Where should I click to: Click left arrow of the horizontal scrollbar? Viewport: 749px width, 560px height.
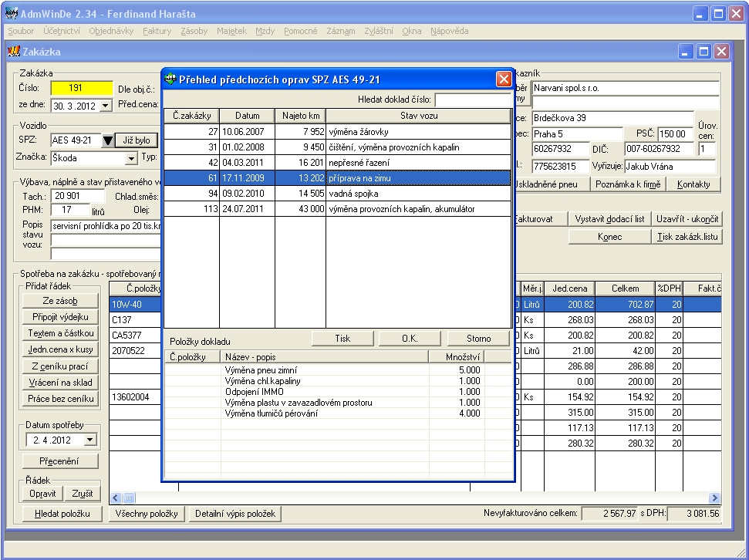click(x=116, y=498)
